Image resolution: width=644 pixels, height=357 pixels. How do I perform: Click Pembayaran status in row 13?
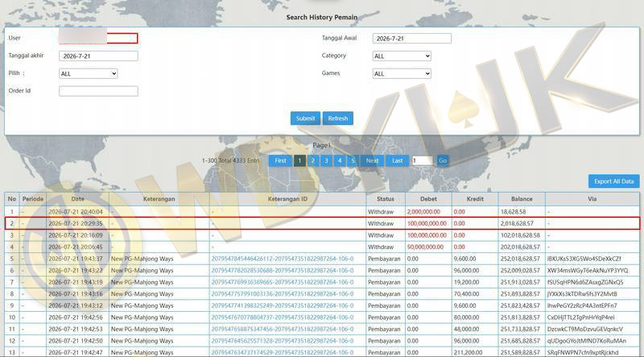(x=384, y=352)
